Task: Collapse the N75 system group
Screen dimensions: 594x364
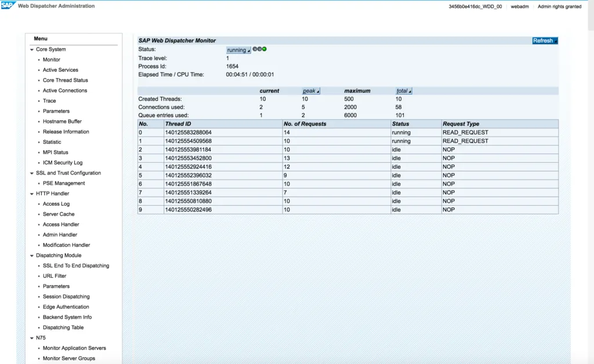Action: point(32,338)
